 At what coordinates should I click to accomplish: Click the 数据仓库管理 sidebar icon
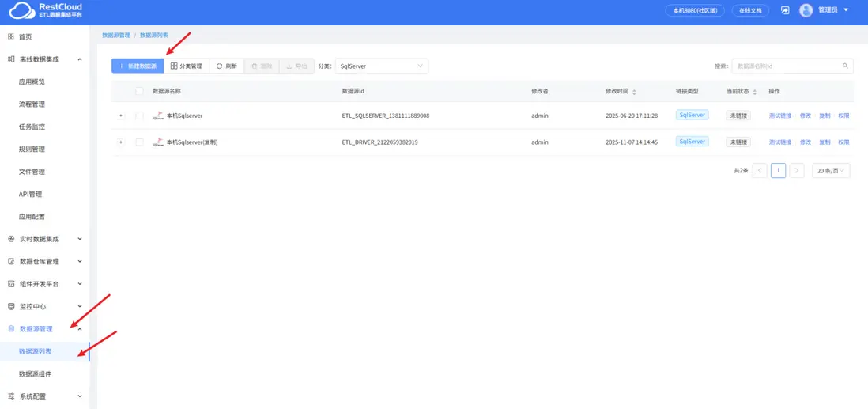[x=11, y=262]
